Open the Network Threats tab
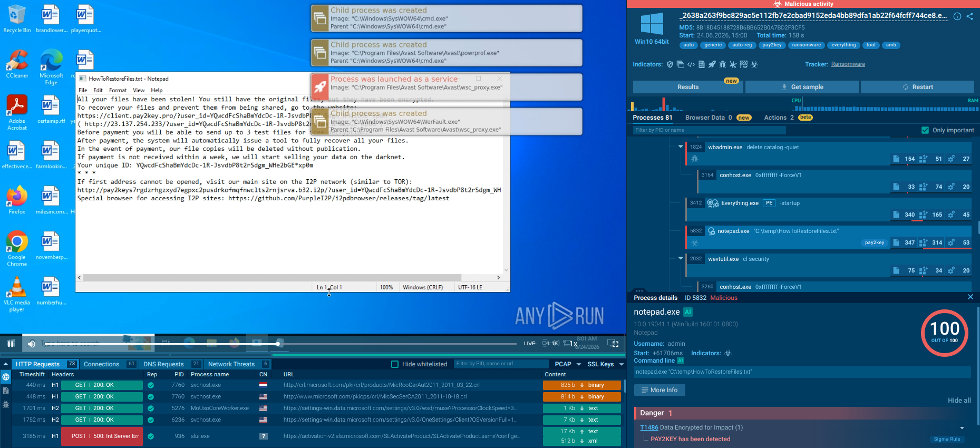Viewport: 980px width, 448px height. click(238, 364)
